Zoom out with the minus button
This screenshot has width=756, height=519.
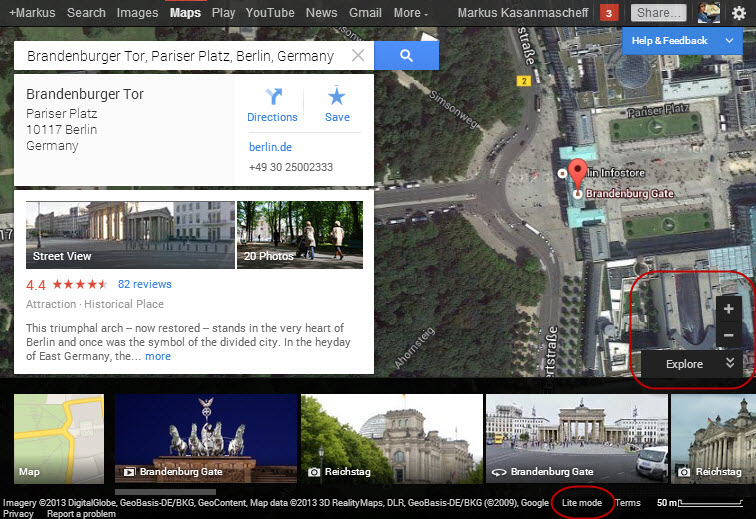click(x=728, y=335)
